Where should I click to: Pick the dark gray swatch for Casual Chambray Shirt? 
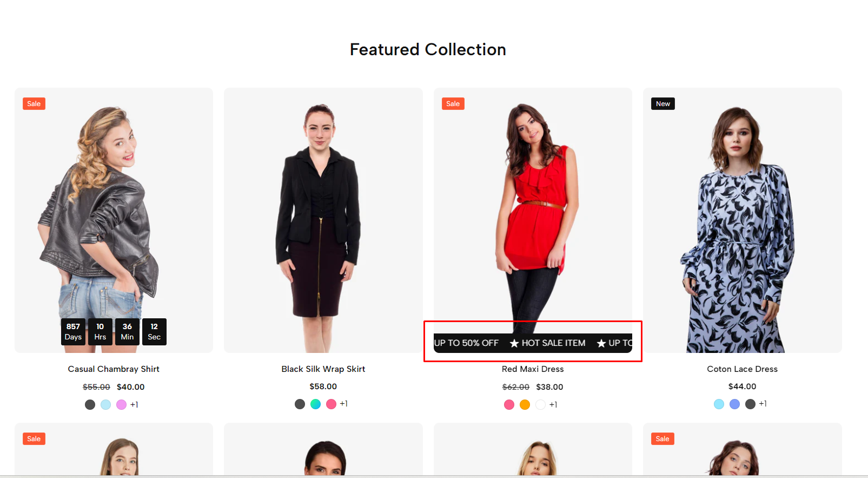(x=90, y=404)
